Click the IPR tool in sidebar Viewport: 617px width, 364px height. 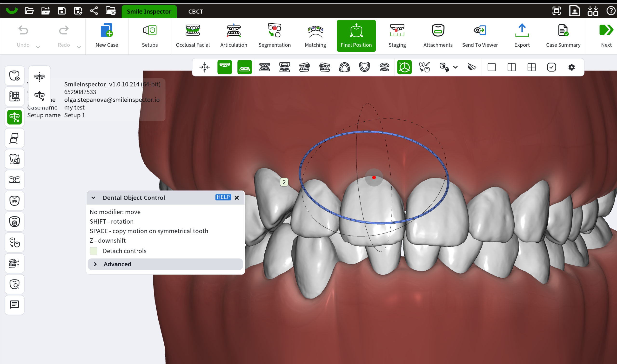pyautogui.click(x=14, y=201)
